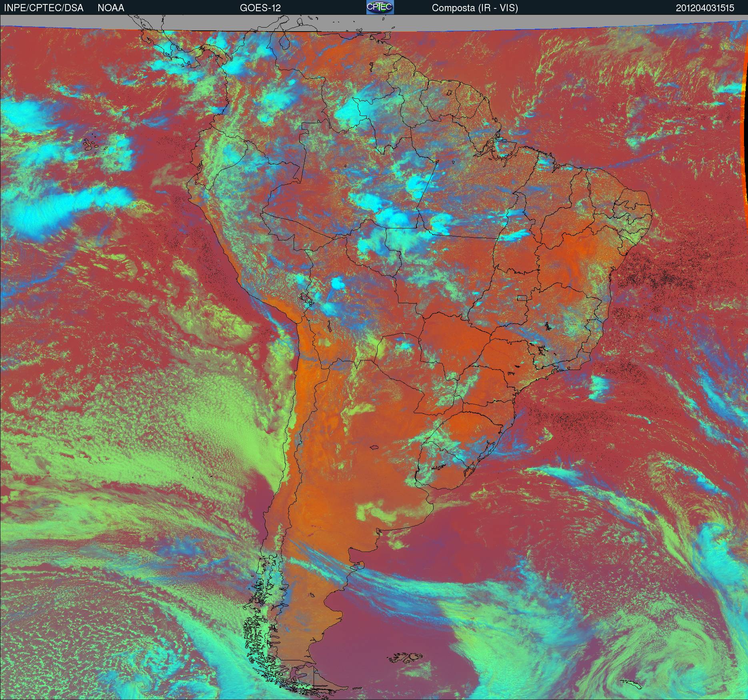Click the 201204031515 timestamp
This screenshot has height=700, width=748.
705,8
